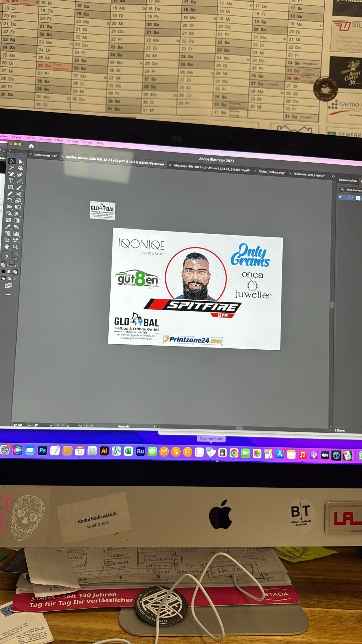362x644 pixels.
Task: Select the Scale tool
Action: (x=18, y=200)
